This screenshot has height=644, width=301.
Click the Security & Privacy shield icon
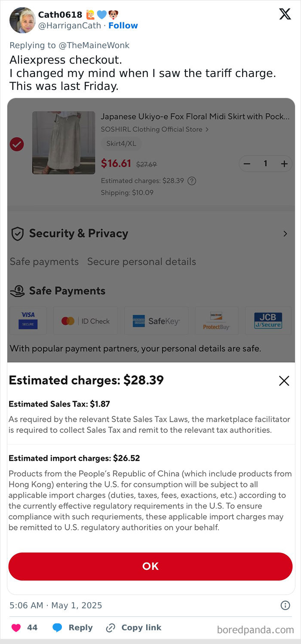point(17,234)
